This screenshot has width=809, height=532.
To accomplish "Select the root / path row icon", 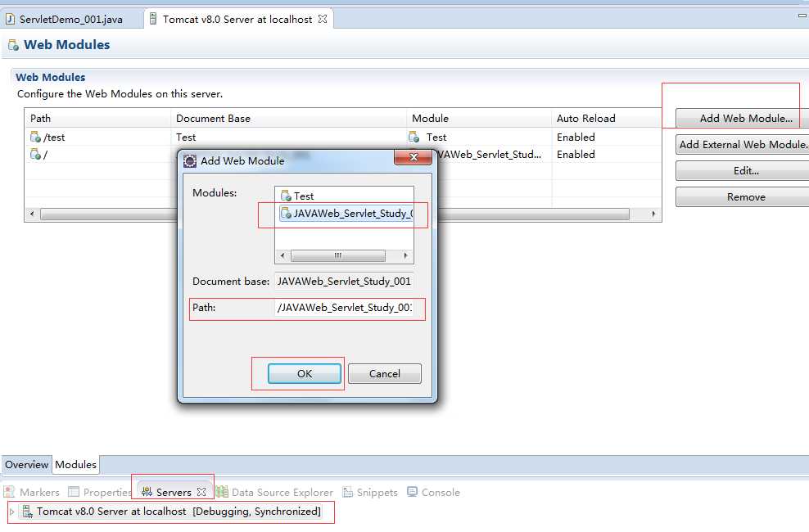I will 35,154.
